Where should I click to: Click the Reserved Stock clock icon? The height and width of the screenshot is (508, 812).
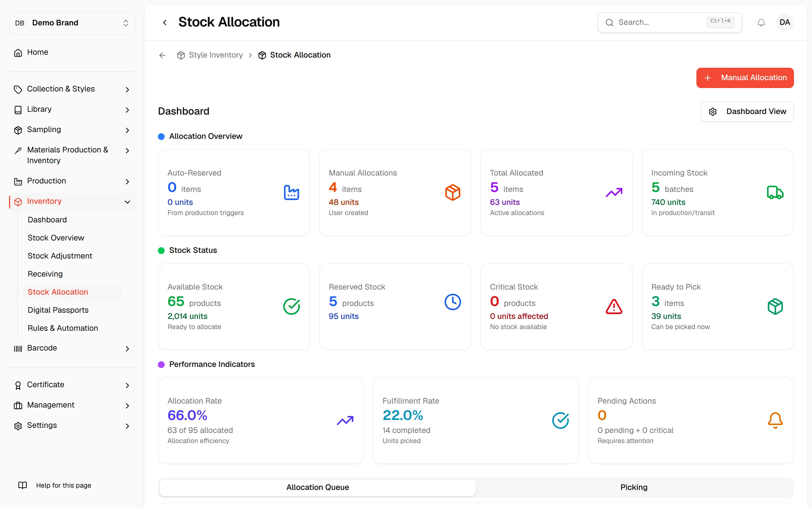click(x=453, y=302)
